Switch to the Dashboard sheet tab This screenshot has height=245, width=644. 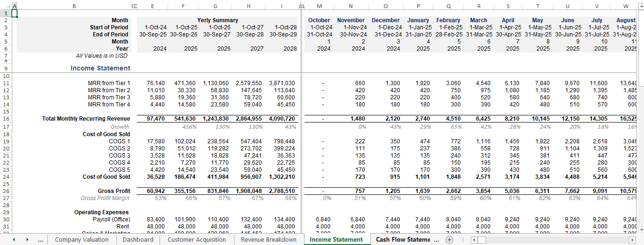click(138, 240)
